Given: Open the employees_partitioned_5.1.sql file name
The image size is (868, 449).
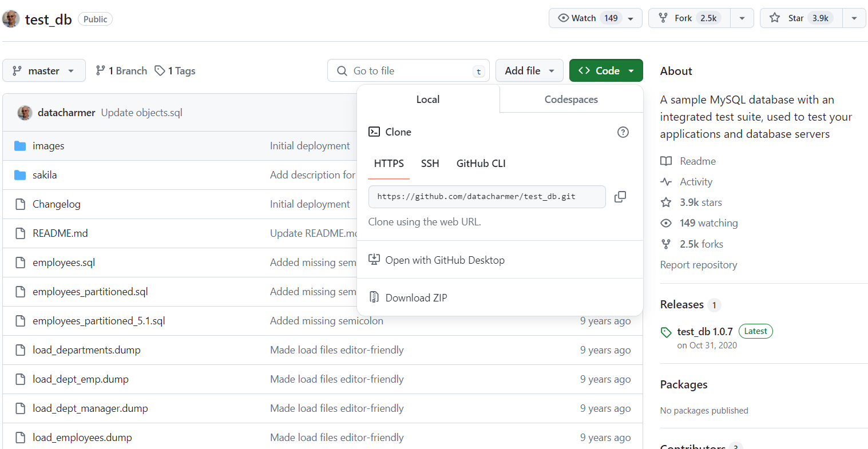Looking at the screenshot, I should pyautogui.click(x=99, y=321).
